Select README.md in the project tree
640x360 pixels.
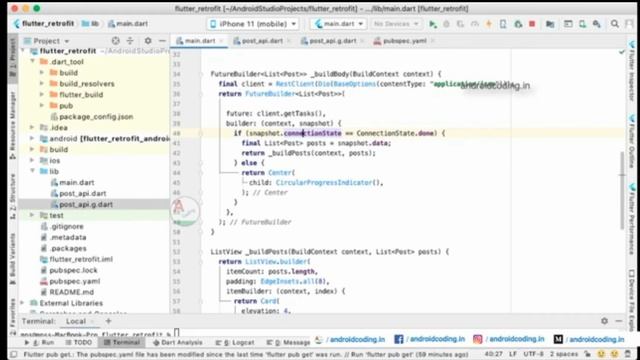tap(71, 292)
